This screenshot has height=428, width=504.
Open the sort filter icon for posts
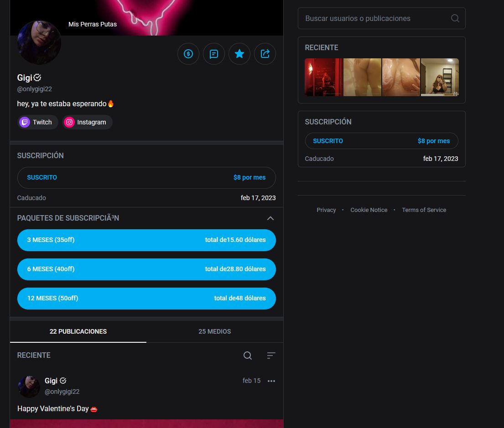click(x=271, y=356)
